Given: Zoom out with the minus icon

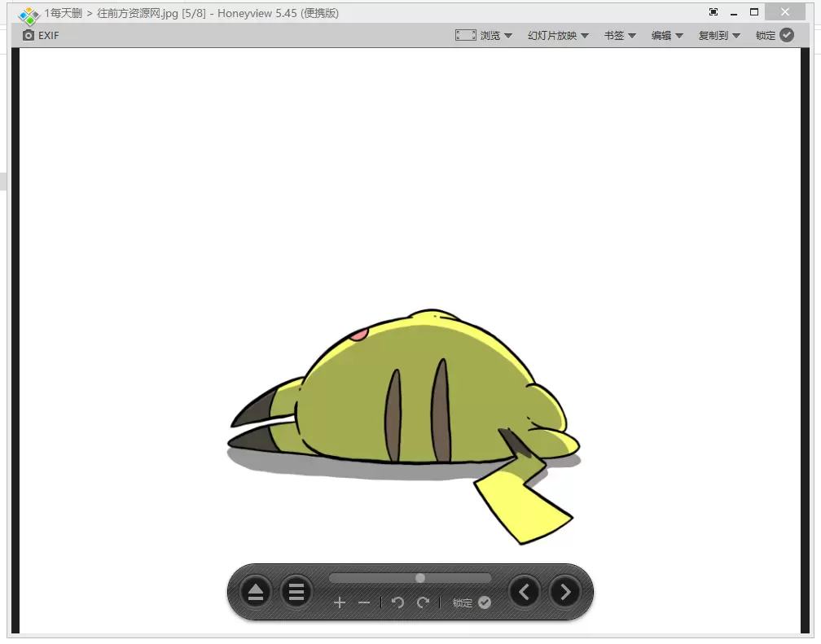Looking at the screenshot, I should click(364, 603).
